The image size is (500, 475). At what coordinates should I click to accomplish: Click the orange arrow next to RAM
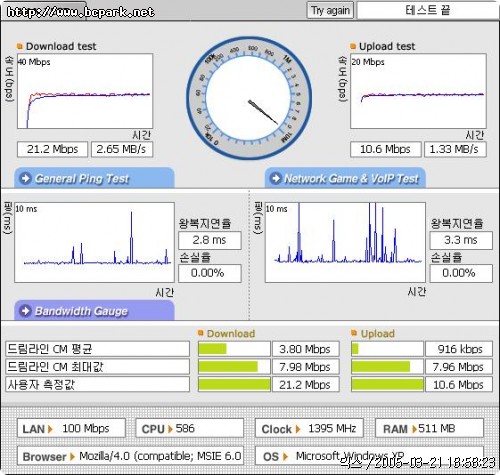(415, 429)
